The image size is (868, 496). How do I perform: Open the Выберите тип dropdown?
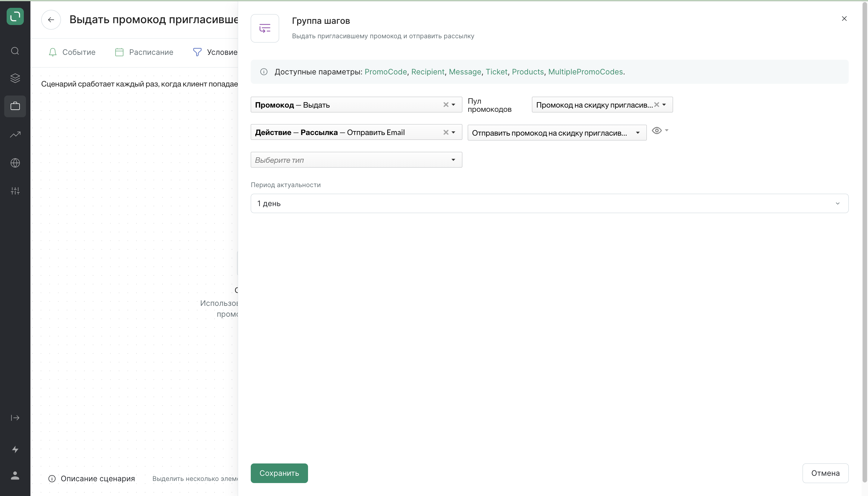click(356, 160)
